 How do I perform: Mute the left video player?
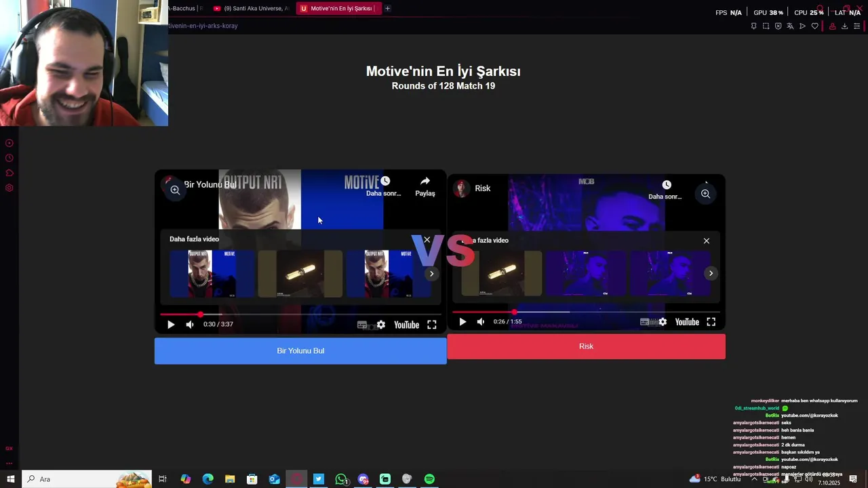pos(190,325)
